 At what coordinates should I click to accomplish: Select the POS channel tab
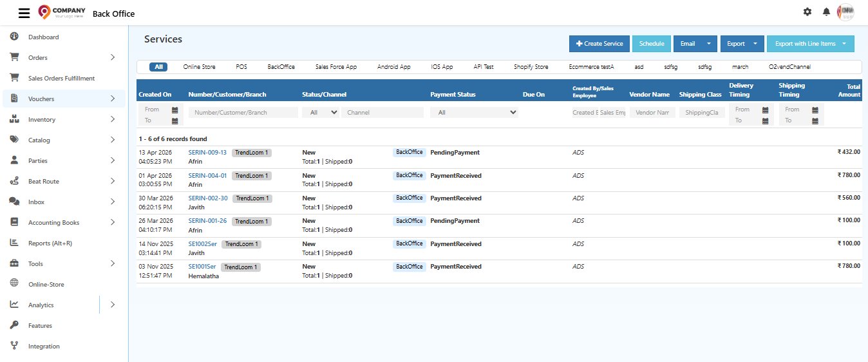pyautogui.click(x=241, y=67)
